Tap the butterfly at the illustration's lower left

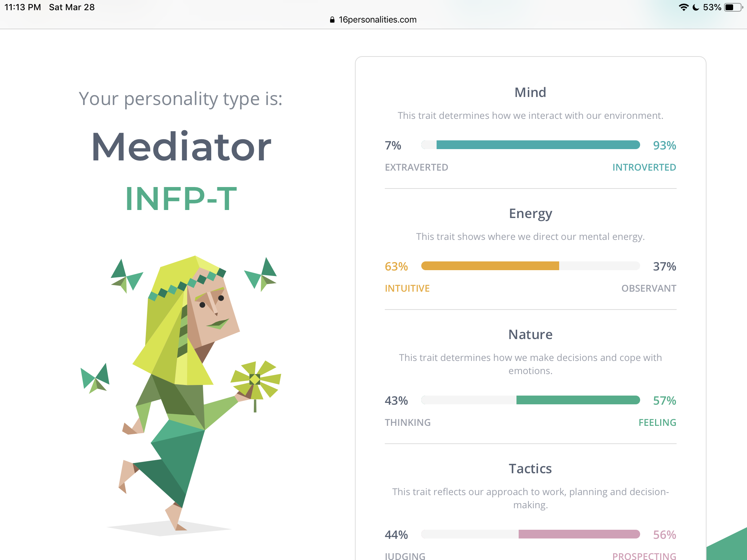[x=95, y=378]
